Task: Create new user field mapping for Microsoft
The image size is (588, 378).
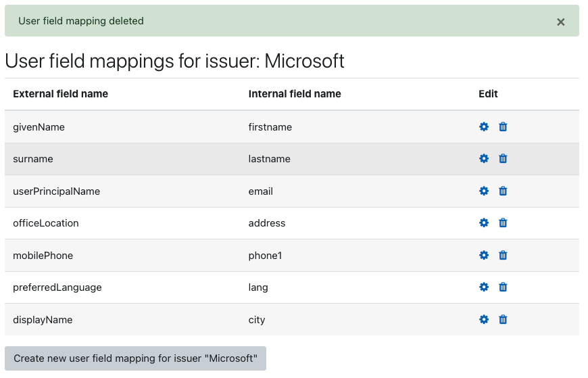Action: click(135, 358)
